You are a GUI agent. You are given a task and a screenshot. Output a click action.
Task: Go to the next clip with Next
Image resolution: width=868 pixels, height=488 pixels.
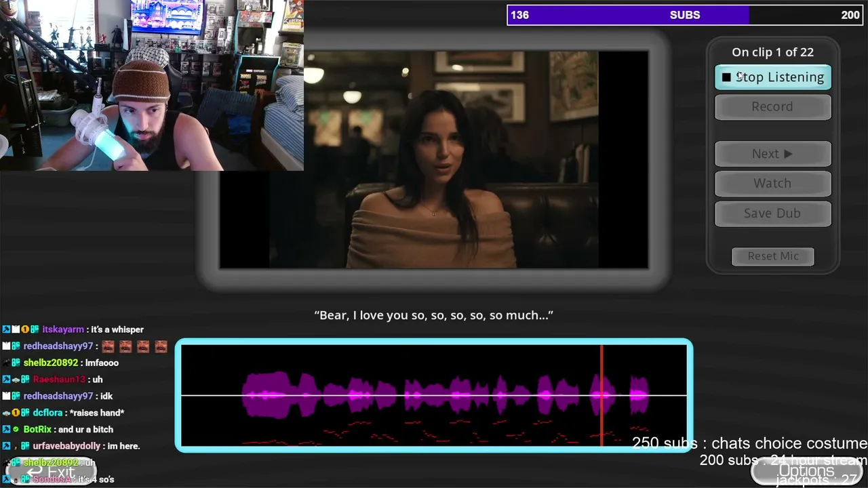coord(772,154)
